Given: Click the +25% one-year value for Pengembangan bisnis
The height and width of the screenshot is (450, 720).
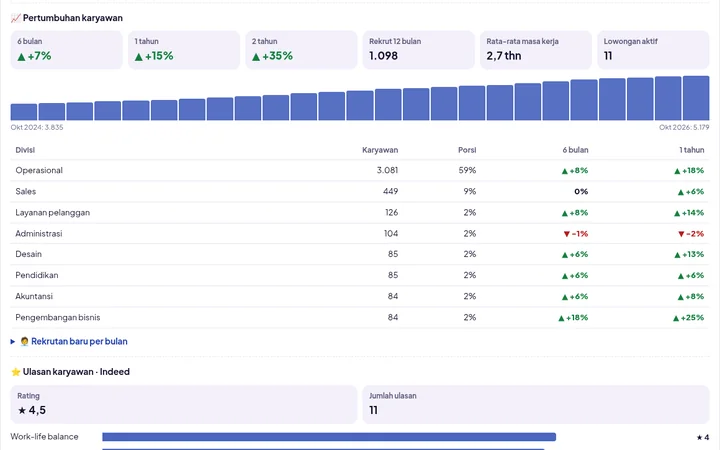Looking at the screenshot, I should [x=688, y=318].
